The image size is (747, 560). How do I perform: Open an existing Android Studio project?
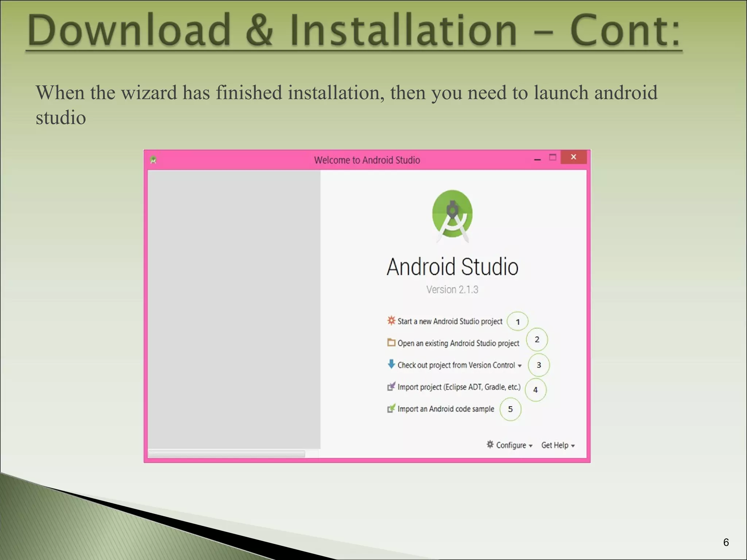tap(458, 343)
